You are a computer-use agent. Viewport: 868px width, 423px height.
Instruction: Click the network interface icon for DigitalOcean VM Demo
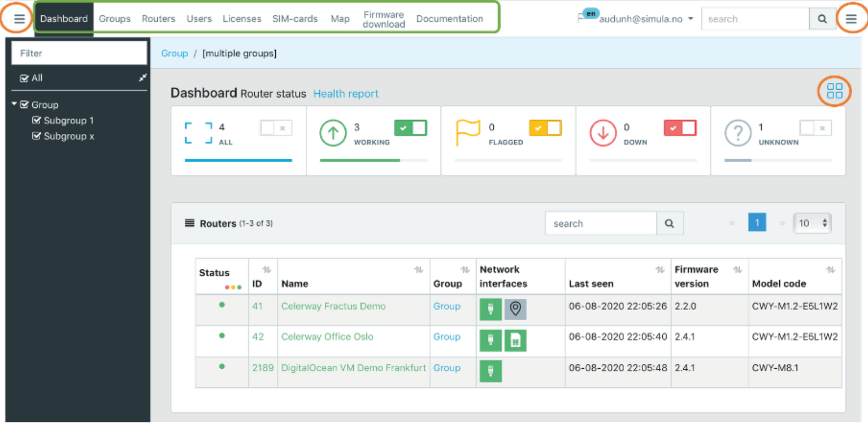tap(491, 371)
